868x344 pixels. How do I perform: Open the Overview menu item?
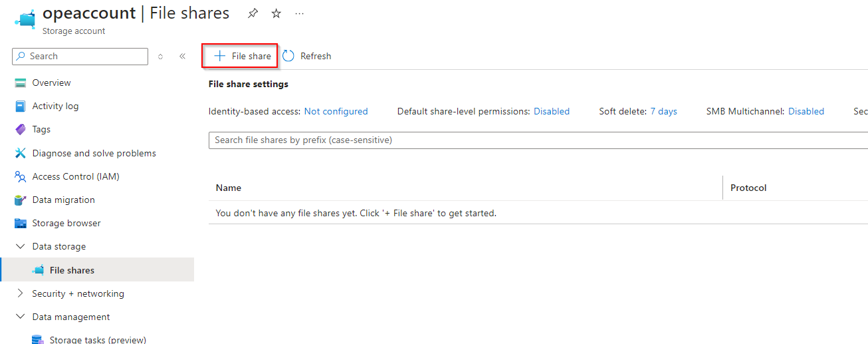51,83
